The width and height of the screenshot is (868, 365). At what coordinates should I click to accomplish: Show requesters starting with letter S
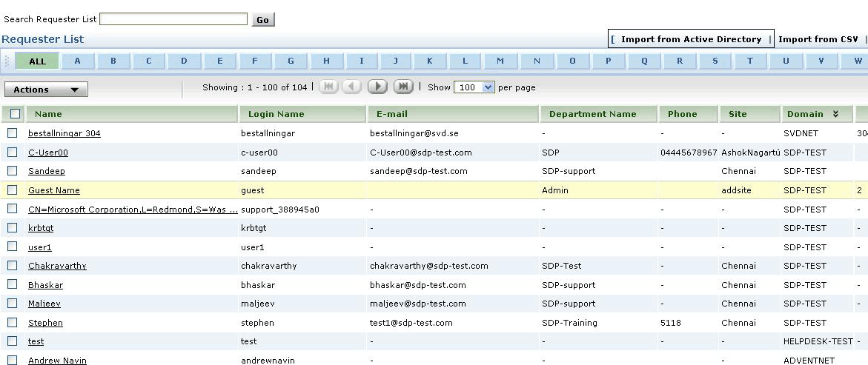(715, 61)
